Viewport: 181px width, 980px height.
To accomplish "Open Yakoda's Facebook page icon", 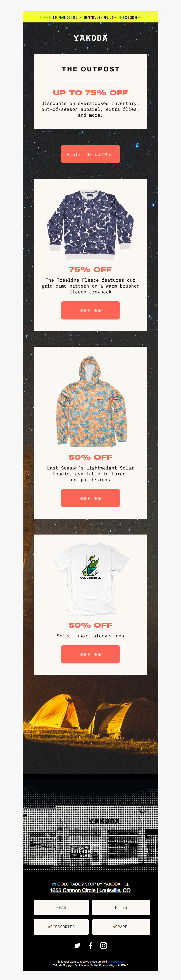I will (90, 945).
